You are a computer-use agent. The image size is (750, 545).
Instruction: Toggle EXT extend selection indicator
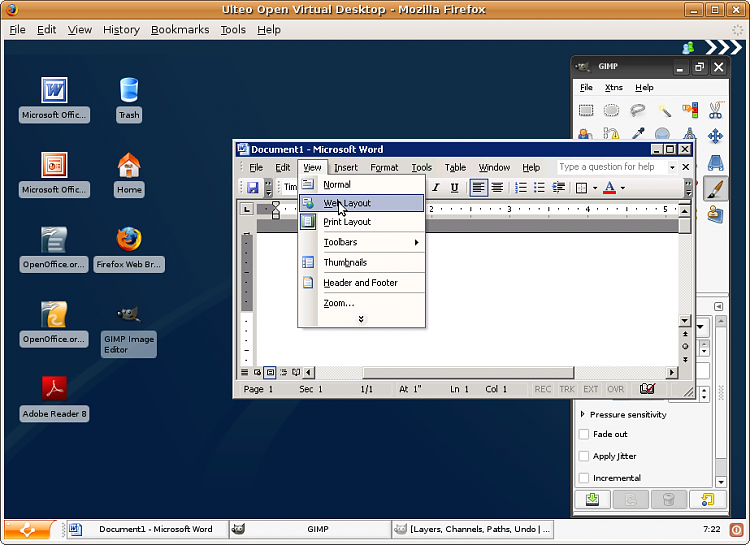coord(591,389)
